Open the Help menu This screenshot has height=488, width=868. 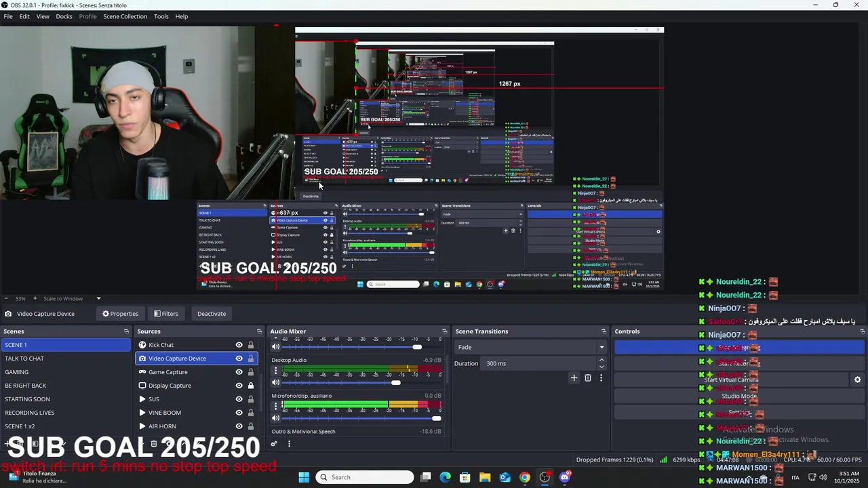coord(181,16)
